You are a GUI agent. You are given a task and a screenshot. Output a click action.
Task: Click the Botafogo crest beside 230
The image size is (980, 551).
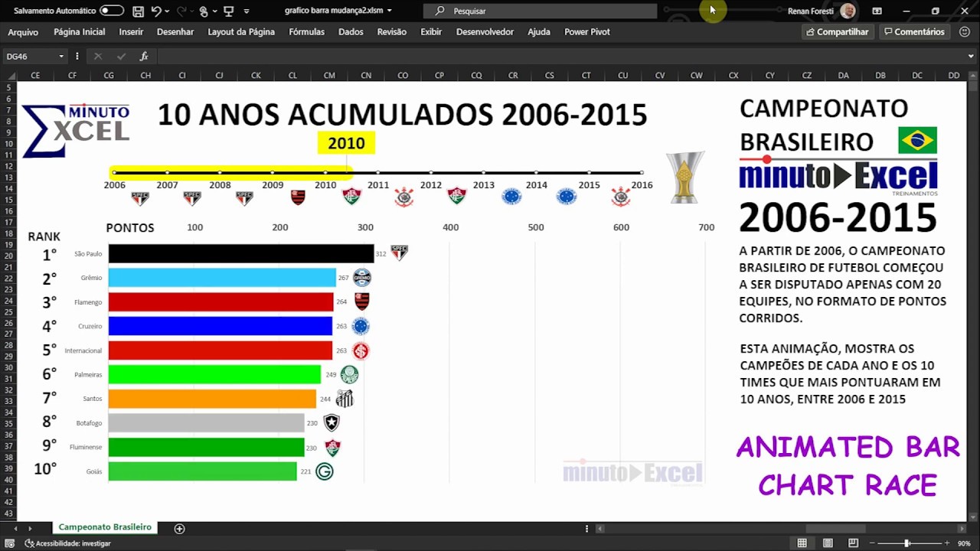pyautogui.click(x=331, y=422)
